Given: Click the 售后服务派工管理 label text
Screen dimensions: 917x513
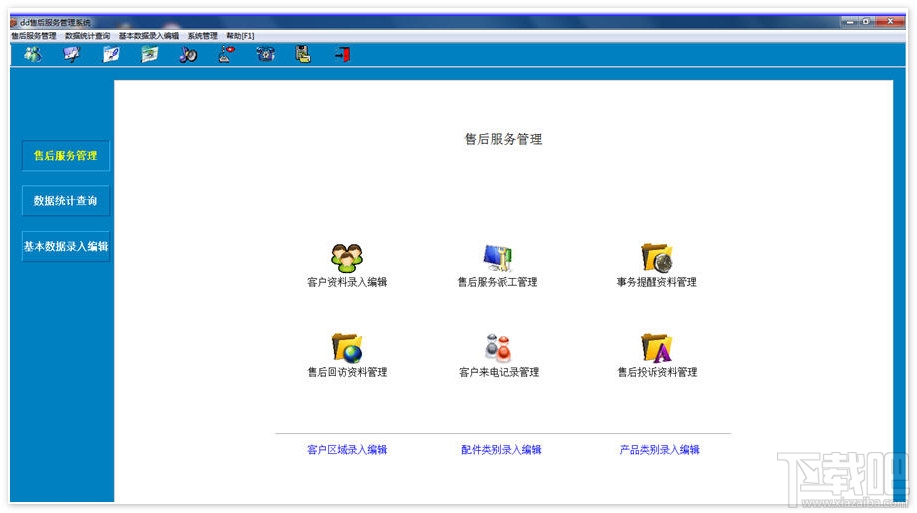Looking at the screenshot, I should tap(497, 282).
